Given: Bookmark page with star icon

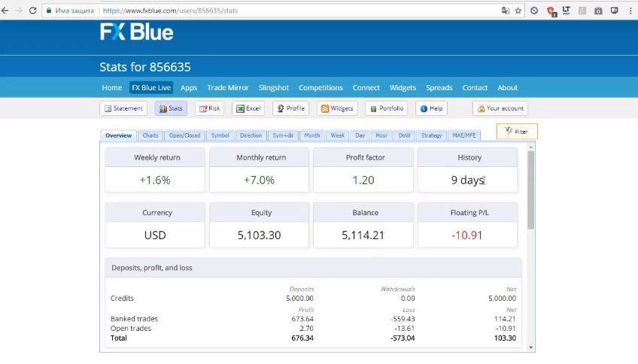Looking at the screenshot, I should (518, 11).
